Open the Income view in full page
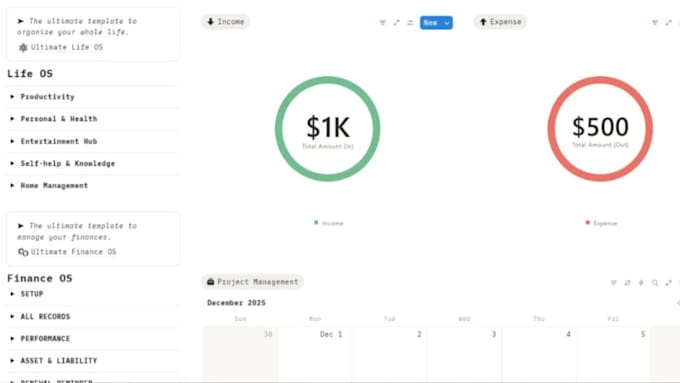The image size is (680, 383). pyautogui.click(x=396, y=23)
